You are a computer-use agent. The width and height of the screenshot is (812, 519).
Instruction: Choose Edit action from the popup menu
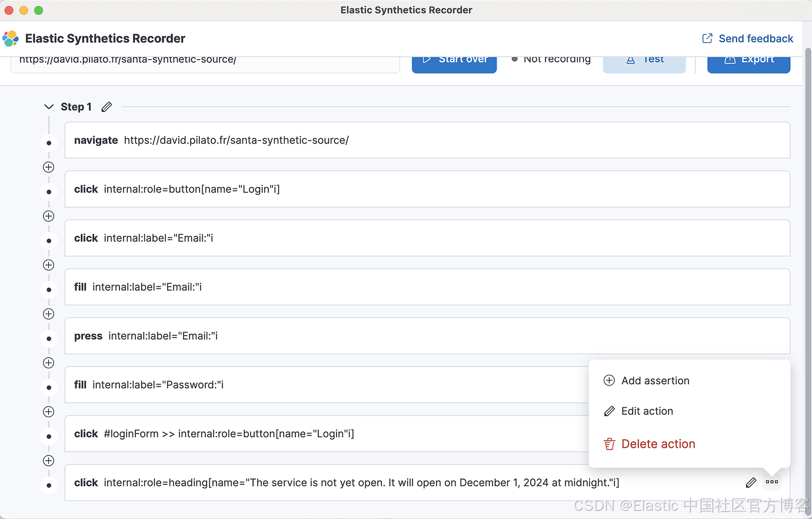click(638, 411)
